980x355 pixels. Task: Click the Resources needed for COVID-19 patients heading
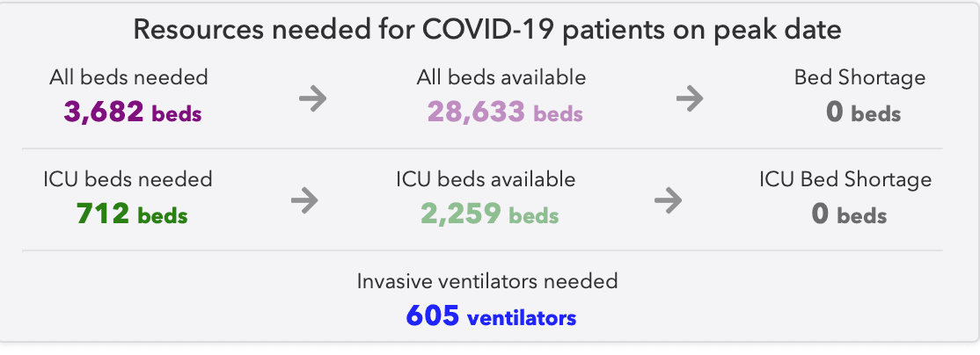[x=486, y=30]
